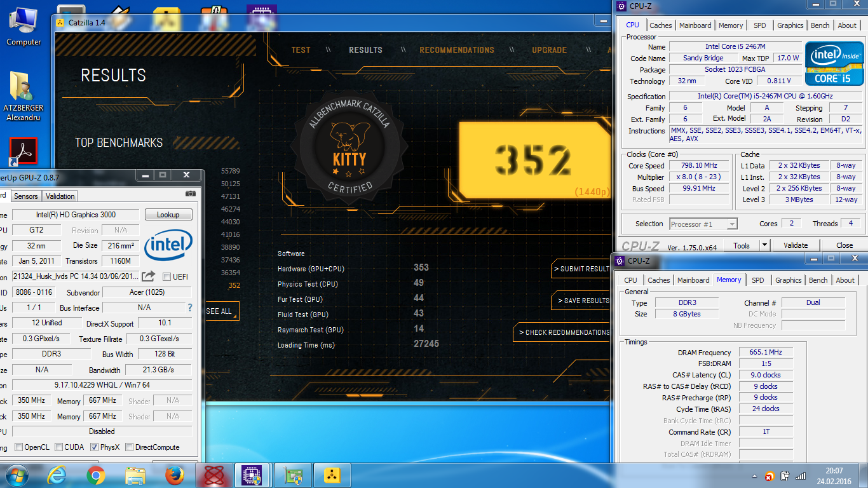Toggle the CUDA checkbox
The height and width of the screenshot is (488, 868).
click(x=58, y=447)
